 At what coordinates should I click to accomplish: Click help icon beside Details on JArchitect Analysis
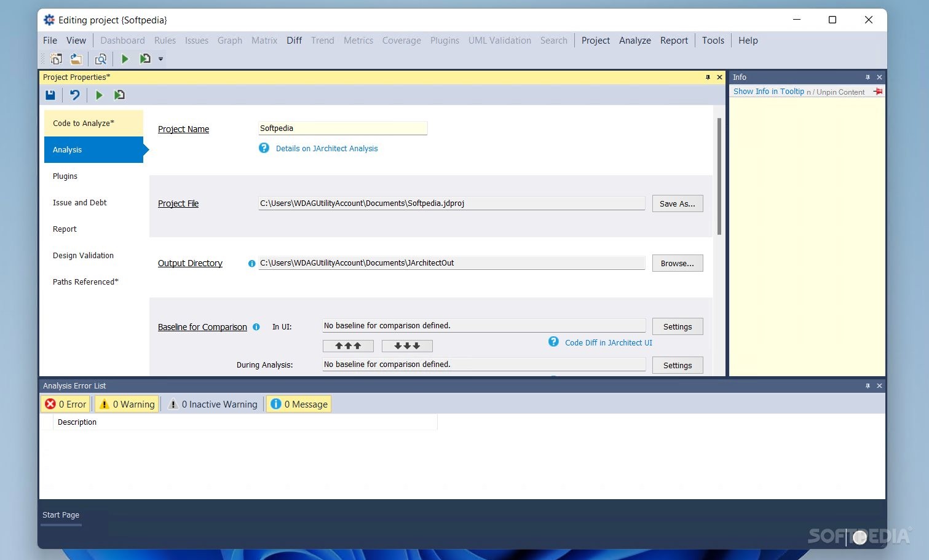(x=264, y=148)
